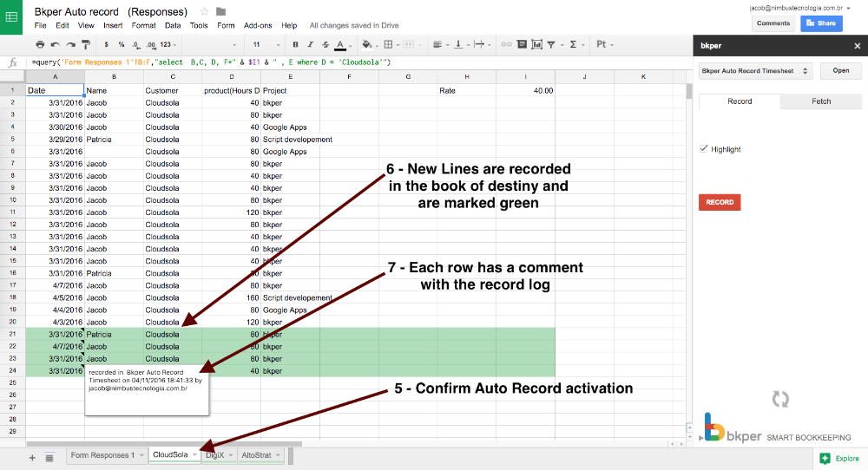Open the all sheets list icon
868x470 pixels.
click(x=49, y=457)
